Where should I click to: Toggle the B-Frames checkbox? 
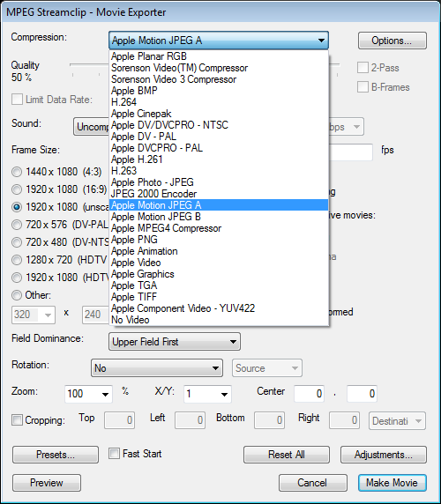click(363, 86)
